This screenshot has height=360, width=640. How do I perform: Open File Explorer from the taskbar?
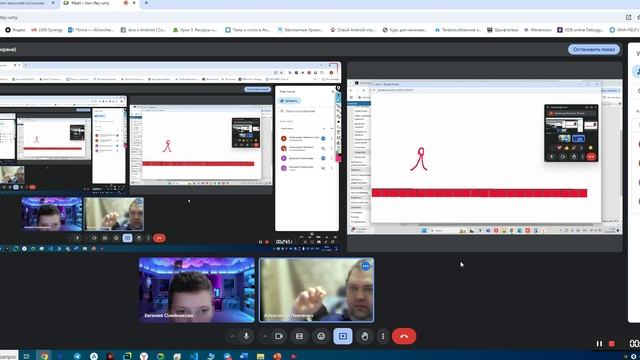(x=260, y=356)
